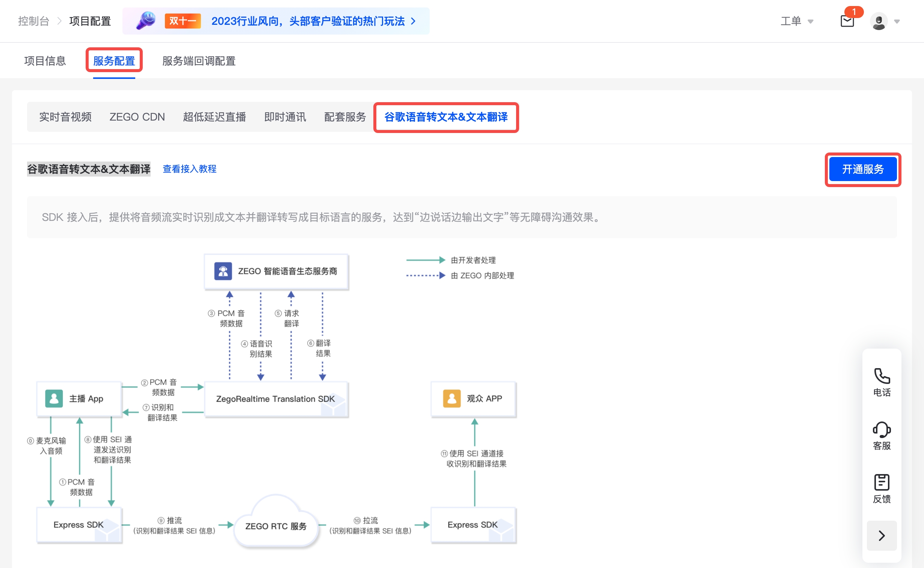Image resolution: width=924 pixels, height=568 pixels.
Task: Click the ⑧ 使用 SEI 通道发送 label
Action: click(108, 449)
